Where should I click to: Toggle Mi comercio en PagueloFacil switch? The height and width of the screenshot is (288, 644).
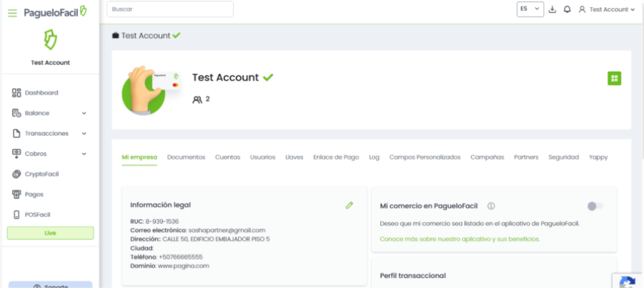595,207
